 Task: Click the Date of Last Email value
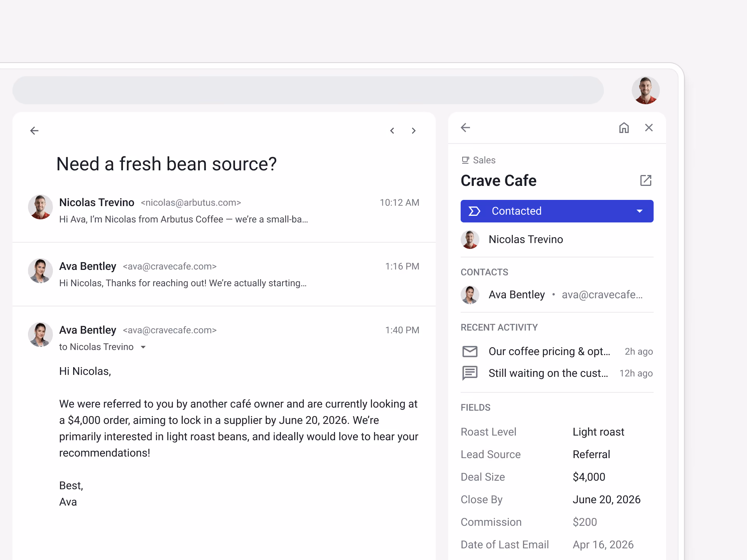(x=603, y=544)
